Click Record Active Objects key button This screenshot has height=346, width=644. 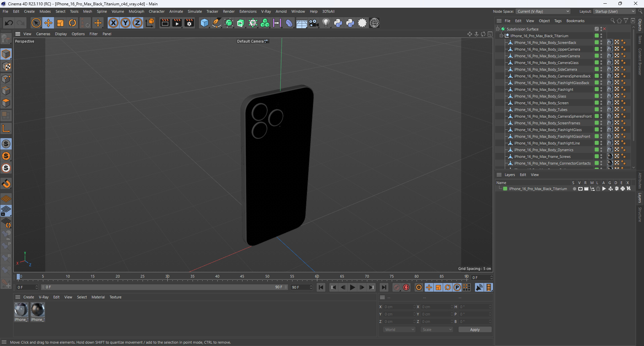pyautogui.click(x=397, y=288)
